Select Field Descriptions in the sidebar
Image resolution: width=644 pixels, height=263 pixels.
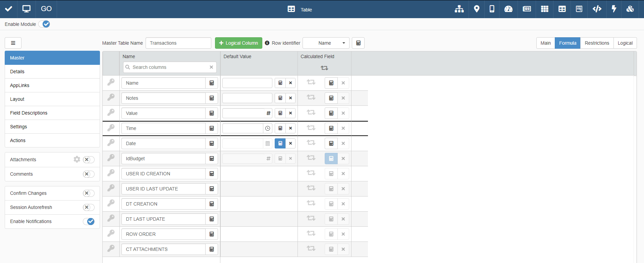click(29, 113)
